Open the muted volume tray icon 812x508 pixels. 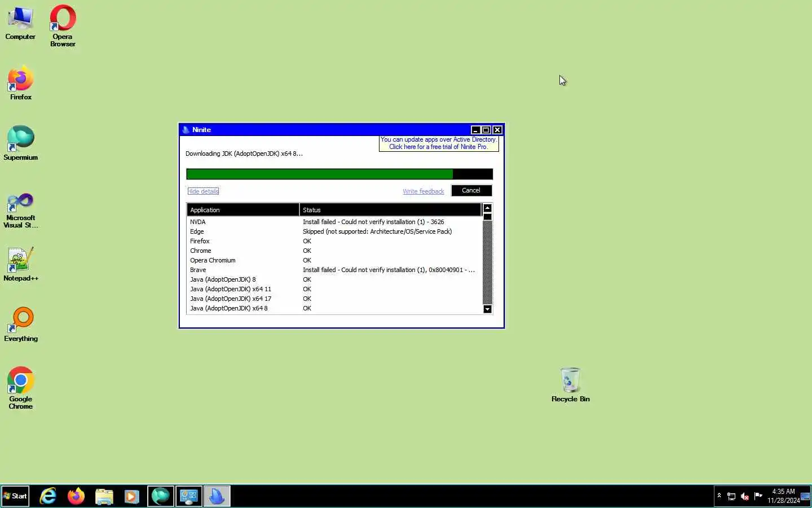(x=745, y=496)
